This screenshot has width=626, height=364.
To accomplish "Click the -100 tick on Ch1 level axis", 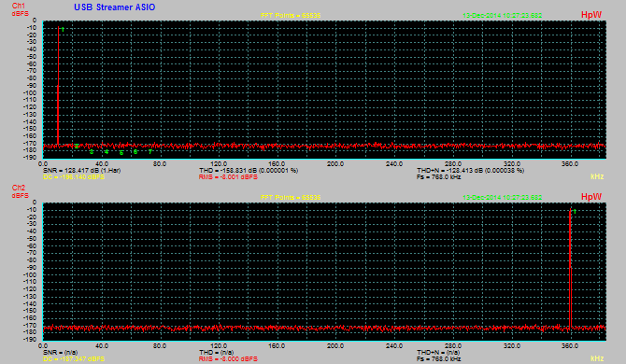I will (30, 92).
